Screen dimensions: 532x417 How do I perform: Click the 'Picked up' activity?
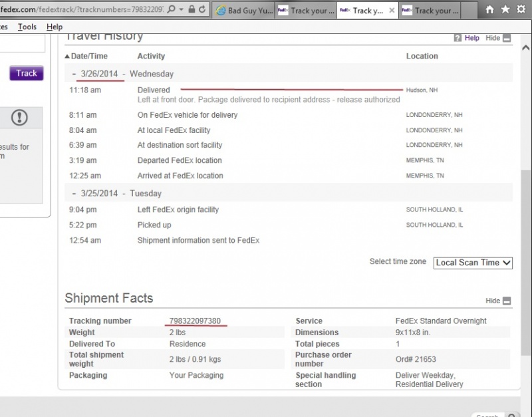point(154,225)
